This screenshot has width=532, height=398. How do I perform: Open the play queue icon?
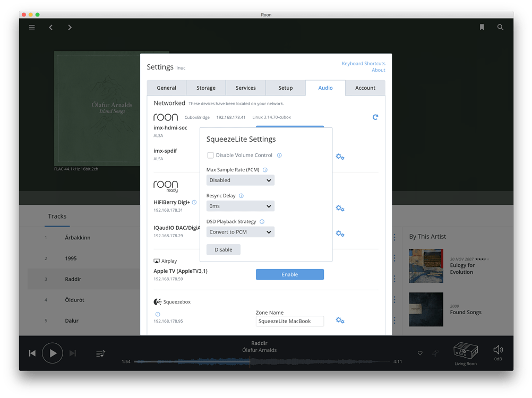tap(100, 353)
